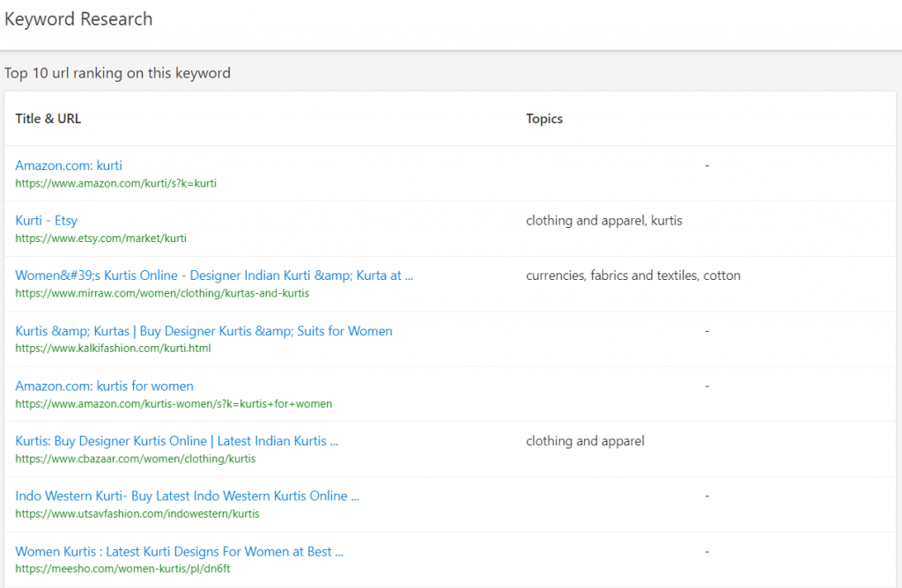
Task: Visit the mirraw.com kurtas-and-kurtis URL
Action: (x=162, y=293)
